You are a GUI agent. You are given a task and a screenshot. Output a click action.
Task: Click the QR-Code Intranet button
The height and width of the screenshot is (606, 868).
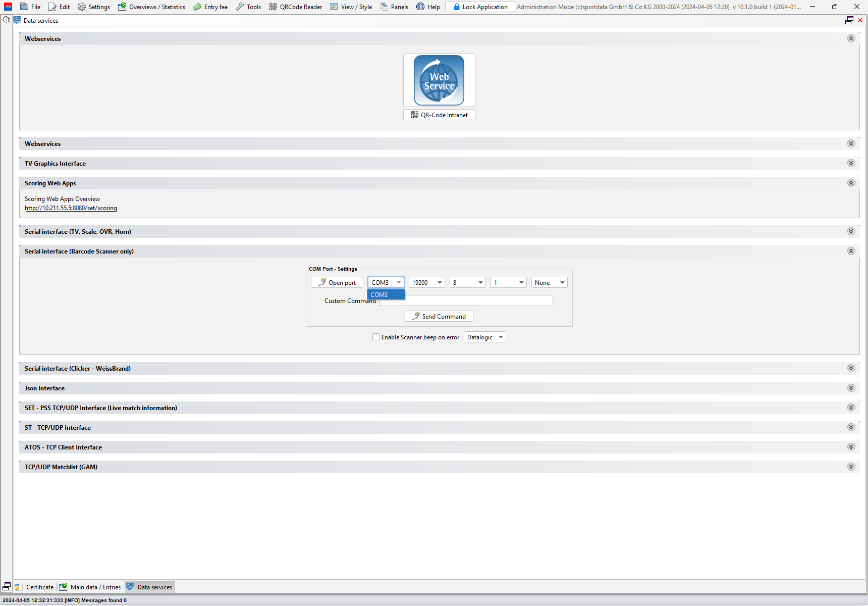click(x=439, y=115)
